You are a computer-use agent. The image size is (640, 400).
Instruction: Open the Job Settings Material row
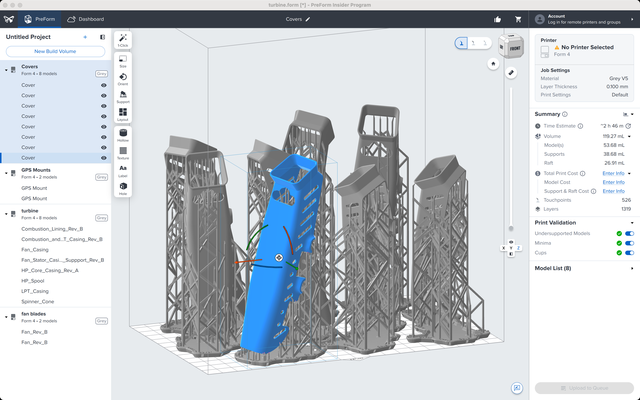584,78
